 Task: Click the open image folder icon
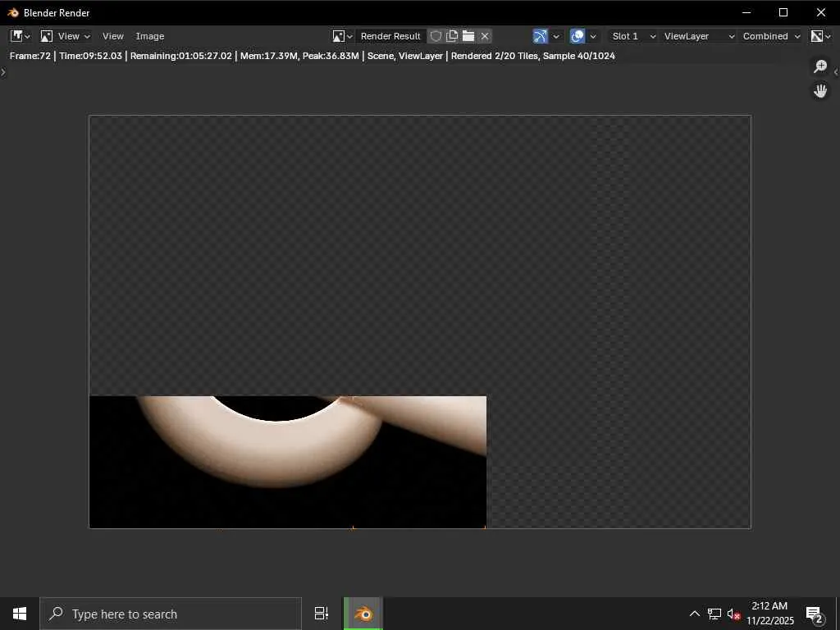point(468,36)
